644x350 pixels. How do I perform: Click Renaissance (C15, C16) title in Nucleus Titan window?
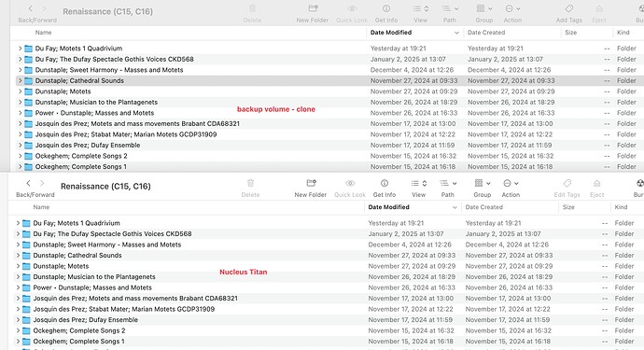click(105, 186)
